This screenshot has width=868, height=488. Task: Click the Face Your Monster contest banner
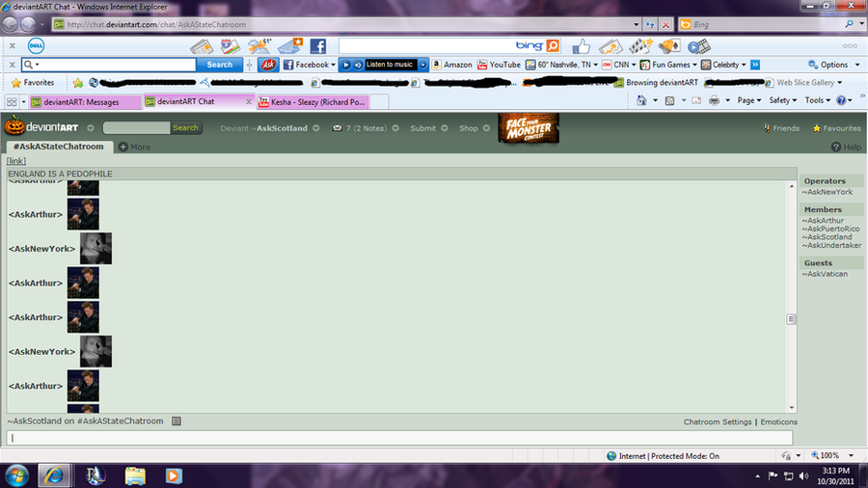pos(529,128)
